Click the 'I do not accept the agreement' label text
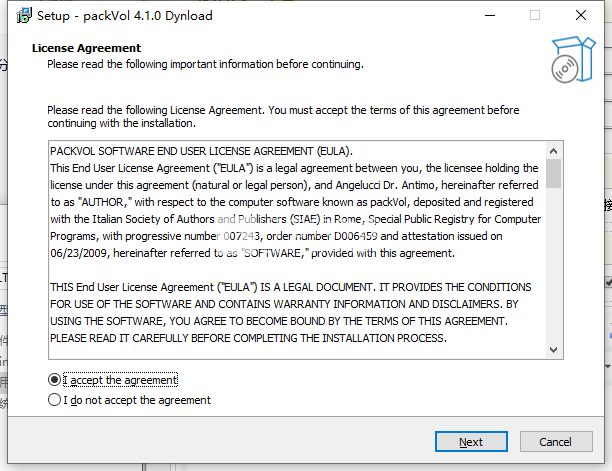612x471 pixels. click(137, 400)
